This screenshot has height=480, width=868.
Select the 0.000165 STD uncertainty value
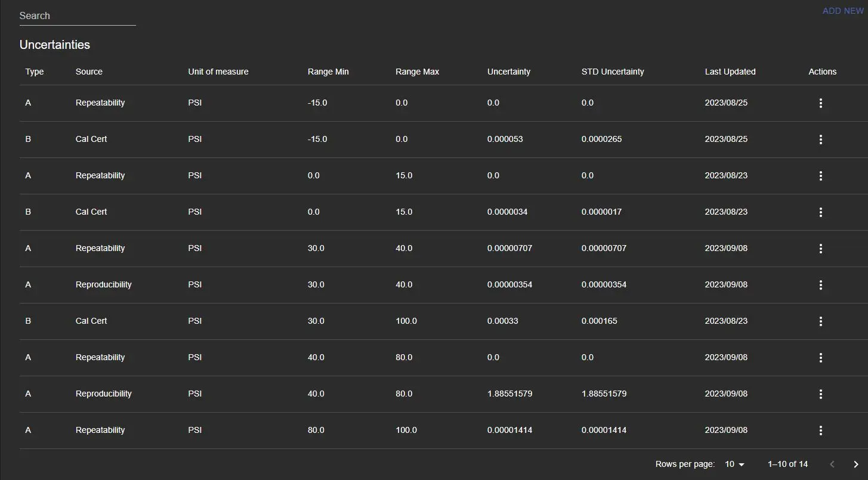600,321
